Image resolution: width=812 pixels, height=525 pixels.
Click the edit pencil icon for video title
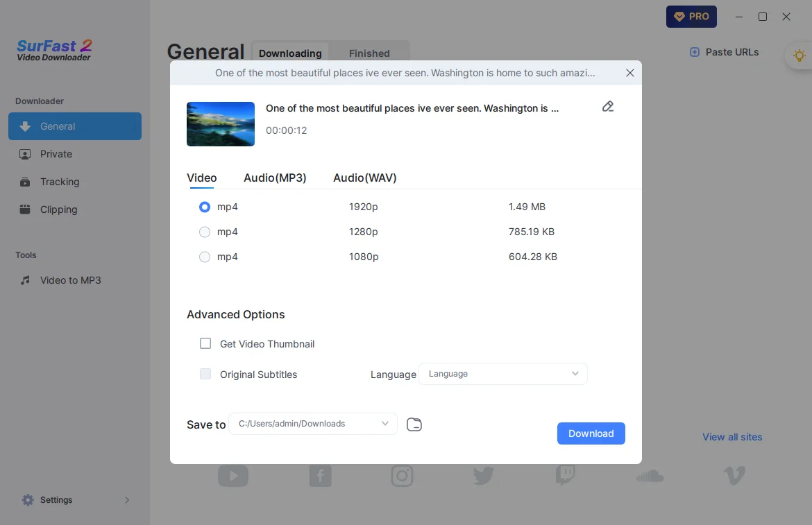pos(608,106)
